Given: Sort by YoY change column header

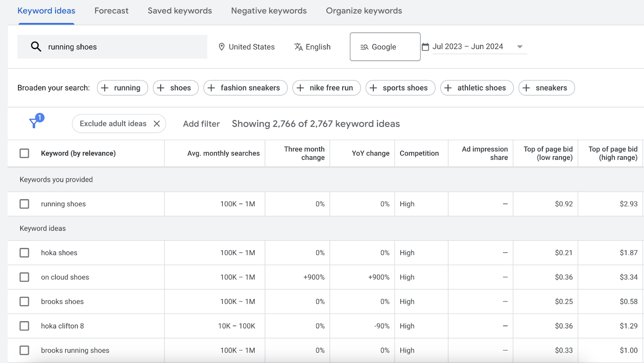Looking at the screenshot, I should pyautogui.click(x=371, y=153).
